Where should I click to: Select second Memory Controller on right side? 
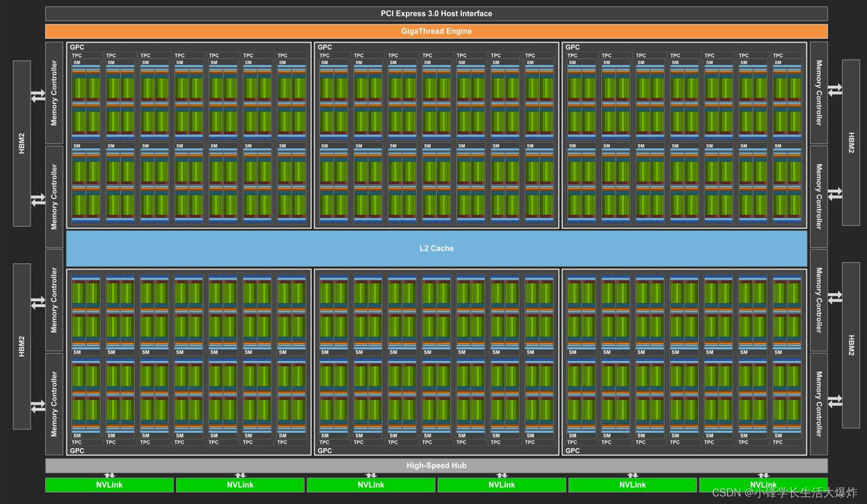819,197
